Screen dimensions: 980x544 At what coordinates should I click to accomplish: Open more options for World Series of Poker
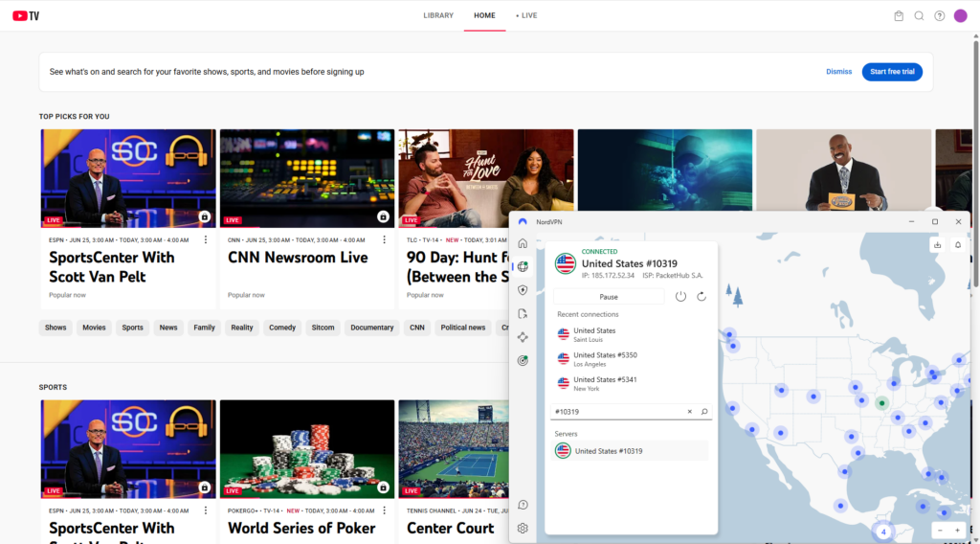(384, 510)
